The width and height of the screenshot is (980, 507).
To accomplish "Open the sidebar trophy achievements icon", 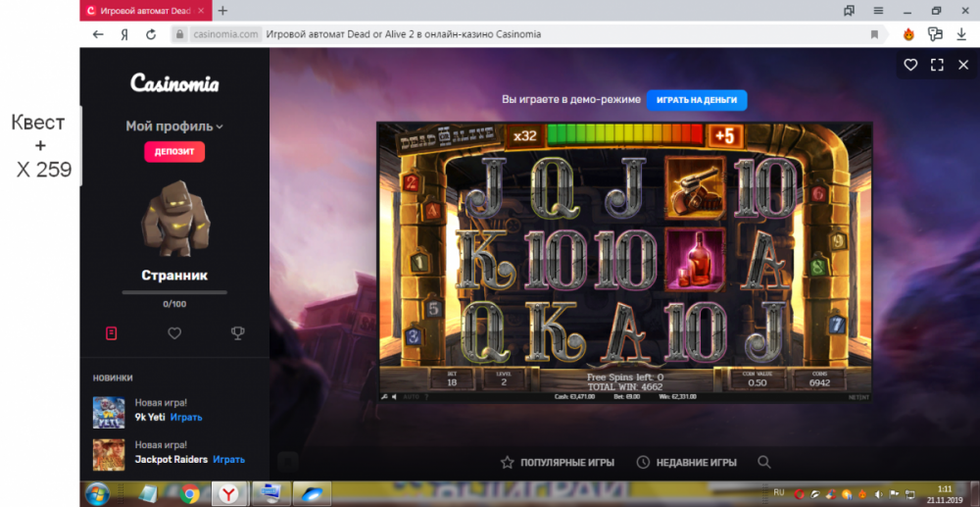I will 237,333.
